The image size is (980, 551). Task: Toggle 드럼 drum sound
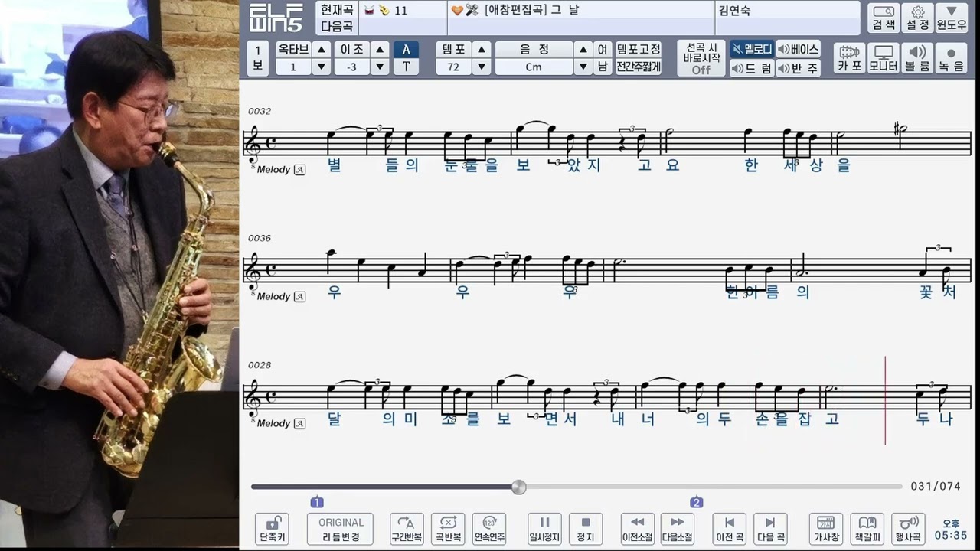[751, 68]
